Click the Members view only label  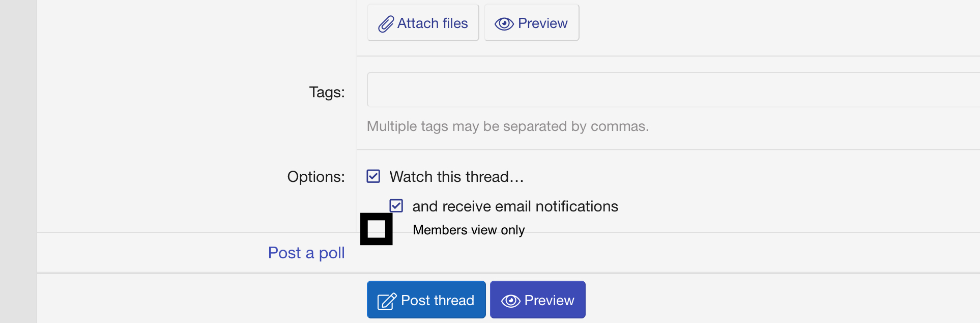click(x=469, y=230)
